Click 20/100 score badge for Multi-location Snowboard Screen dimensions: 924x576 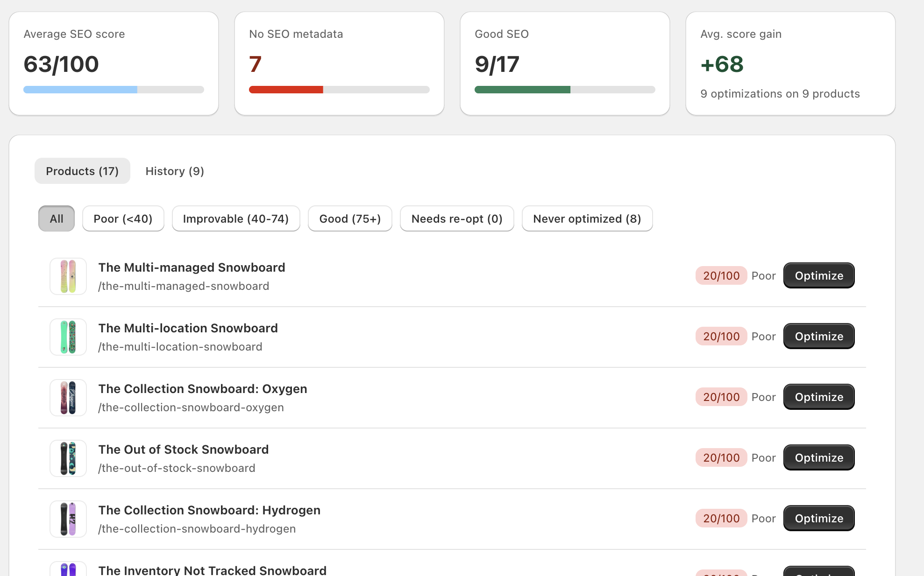721,336
